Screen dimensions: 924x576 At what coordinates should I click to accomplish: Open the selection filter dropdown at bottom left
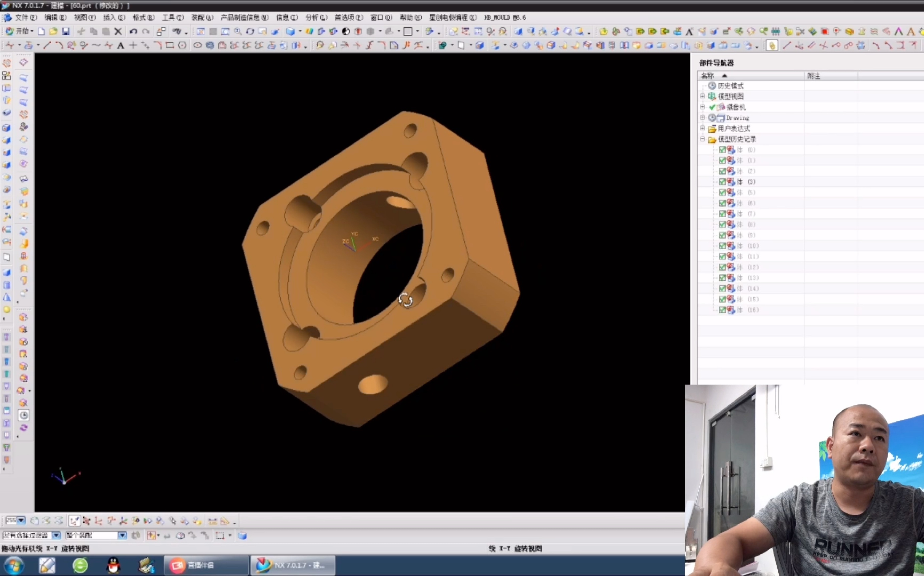point(56,535)
